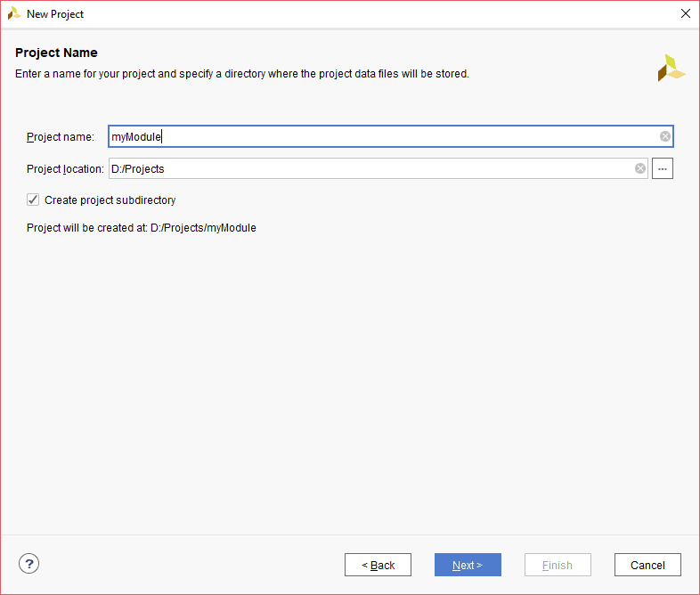Proceed by clicking the Next button

[468, 565]
